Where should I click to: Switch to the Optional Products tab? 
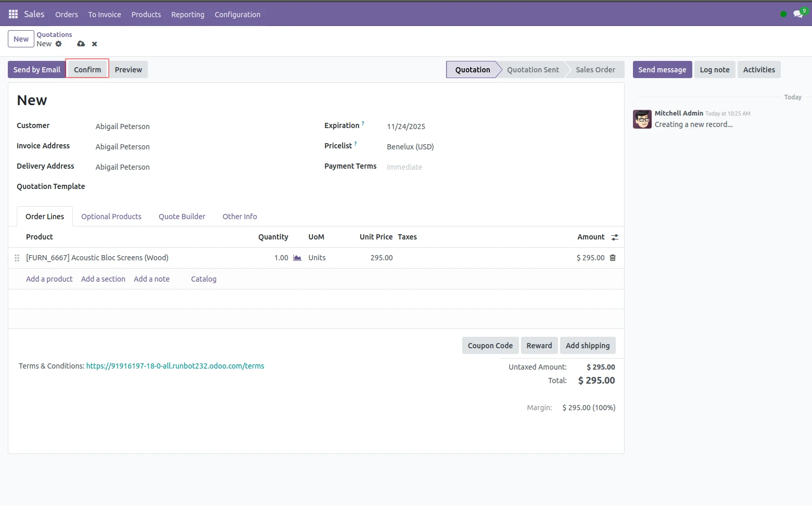click(111, 217)
